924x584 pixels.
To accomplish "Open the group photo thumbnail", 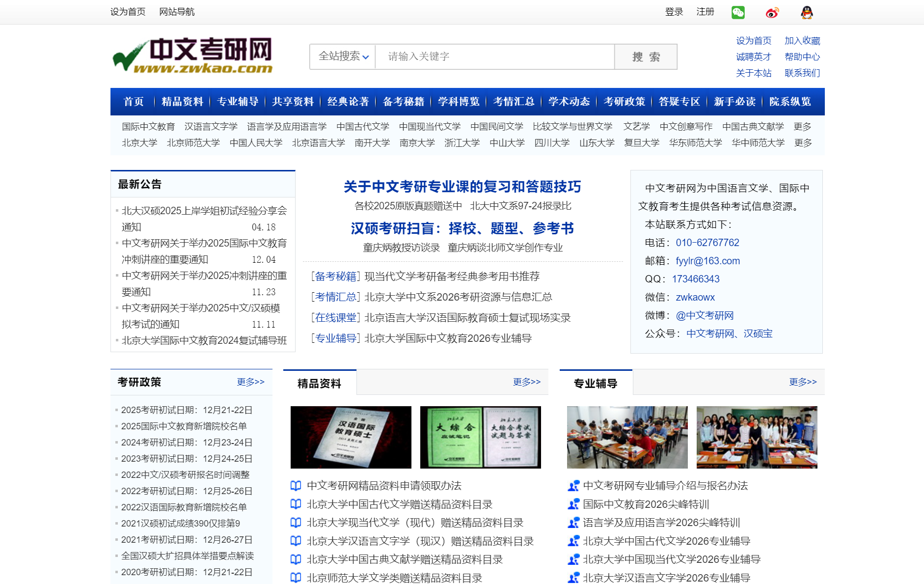I will tap(757, 437).
